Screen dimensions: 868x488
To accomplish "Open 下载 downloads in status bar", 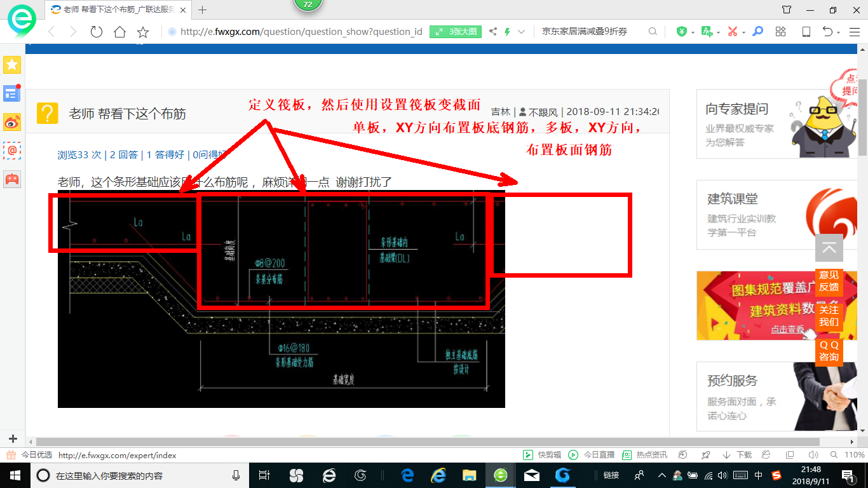I will [x=737, y=455].
